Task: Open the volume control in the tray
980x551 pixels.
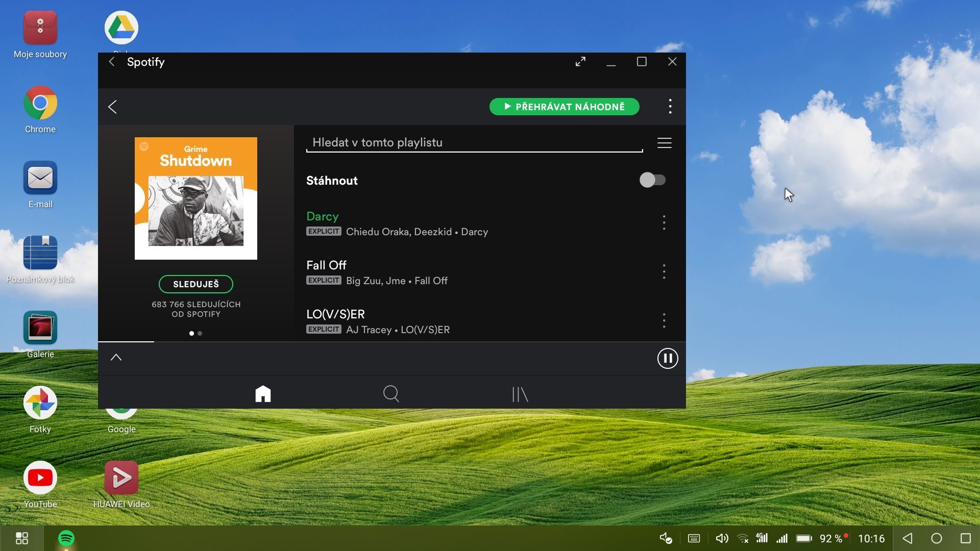Action: (x=721, y=538)
